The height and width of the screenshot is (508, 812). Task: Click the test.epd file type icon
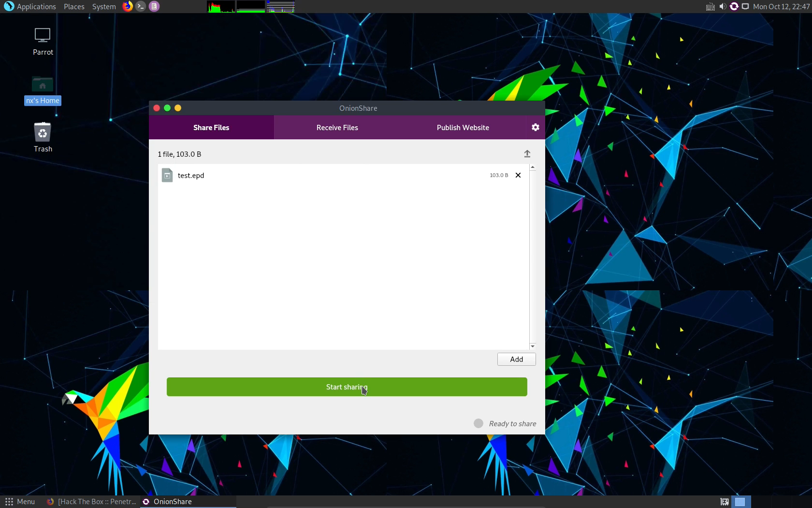click(x=167, y=175)
